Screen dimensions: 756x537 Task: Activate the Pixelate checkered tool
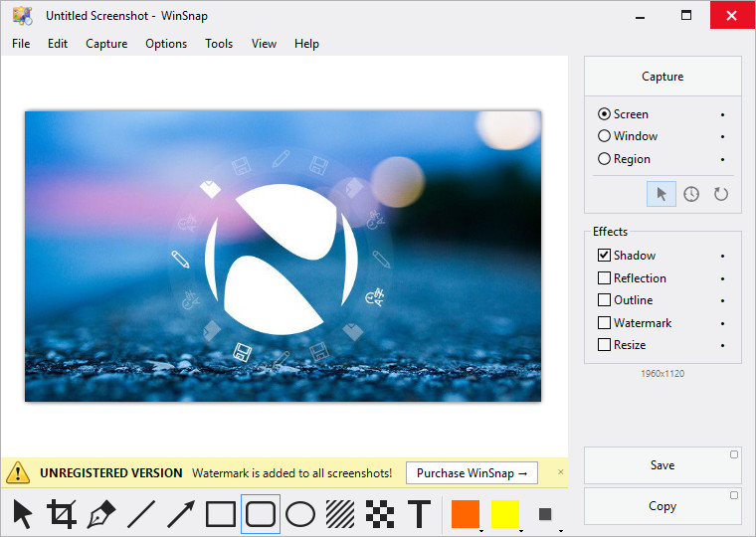point(380,514)
